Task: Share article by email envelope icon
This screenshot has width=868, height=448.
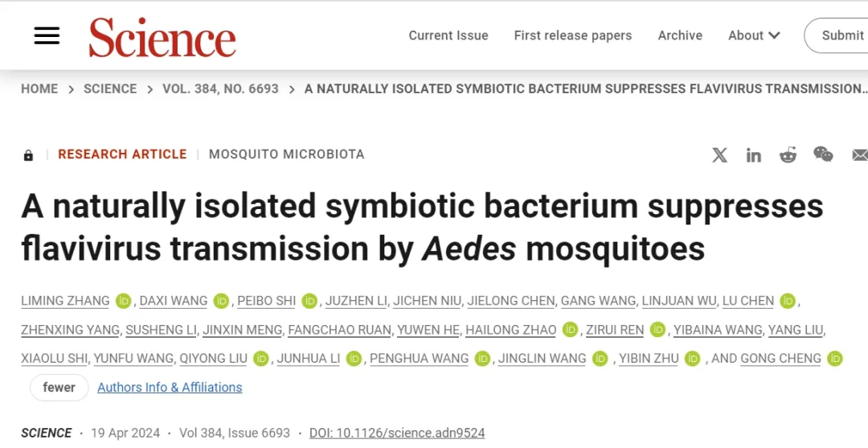Action: pos(859,155)
